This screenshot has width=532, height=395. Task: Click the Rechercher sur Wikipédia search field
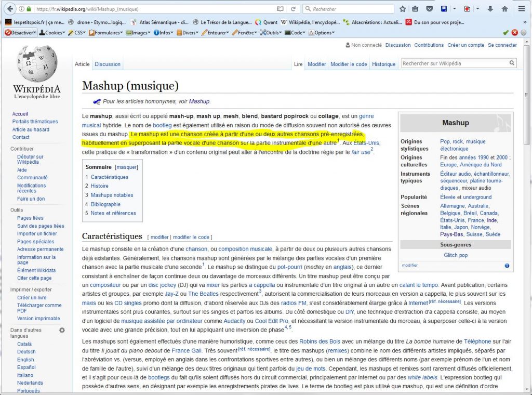454,63
